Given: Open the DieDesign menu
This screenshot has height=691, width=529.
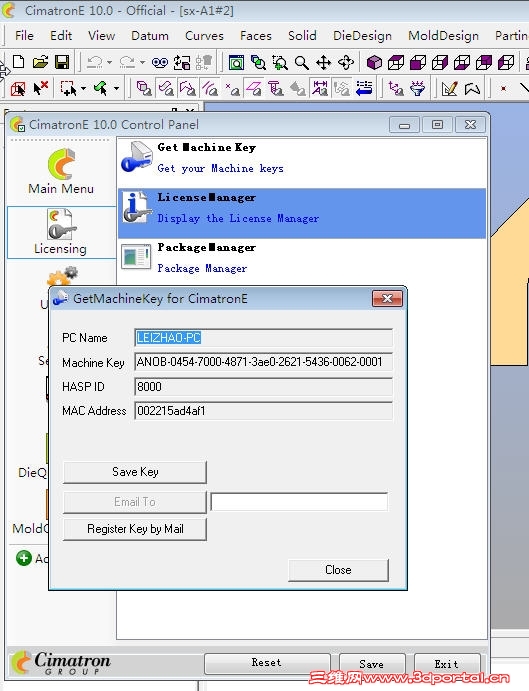Looking at the screenshot, I should point(362,36).
